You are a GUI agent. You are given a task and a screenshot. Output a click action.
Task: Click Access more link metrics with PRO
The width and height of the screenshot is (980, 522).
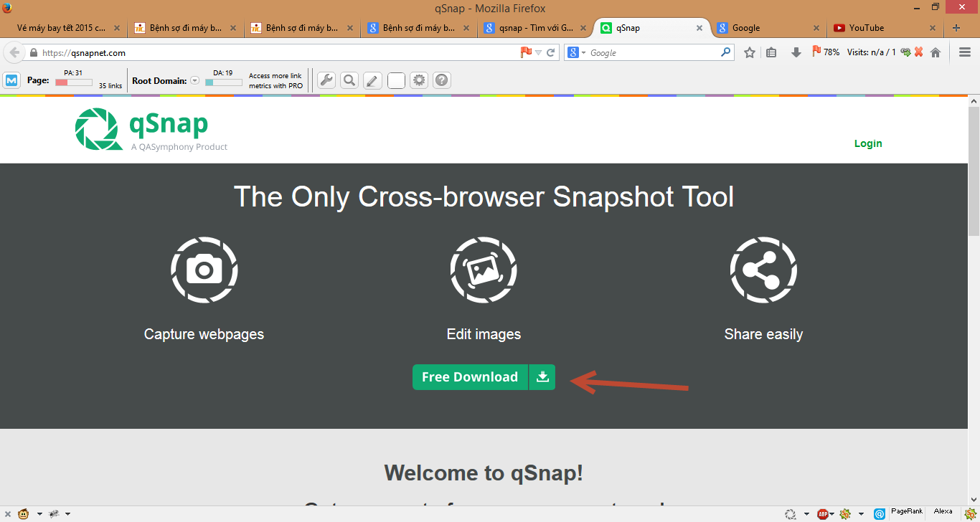pyautogui.click(x=276, y=80)
